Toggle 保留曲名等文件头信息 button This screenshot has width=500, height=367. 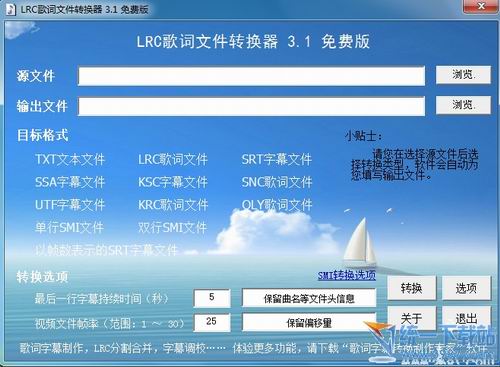click(309, 298)
